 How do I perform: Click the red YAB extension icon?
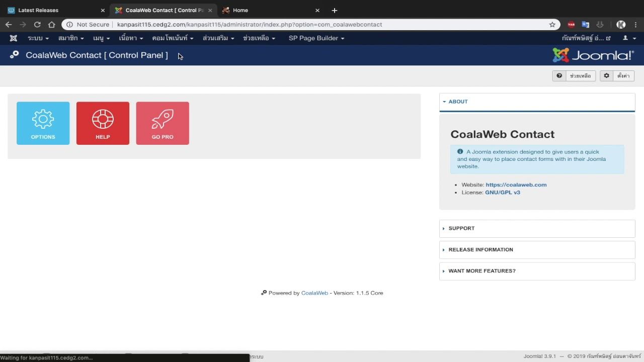(x=571, y=24)
